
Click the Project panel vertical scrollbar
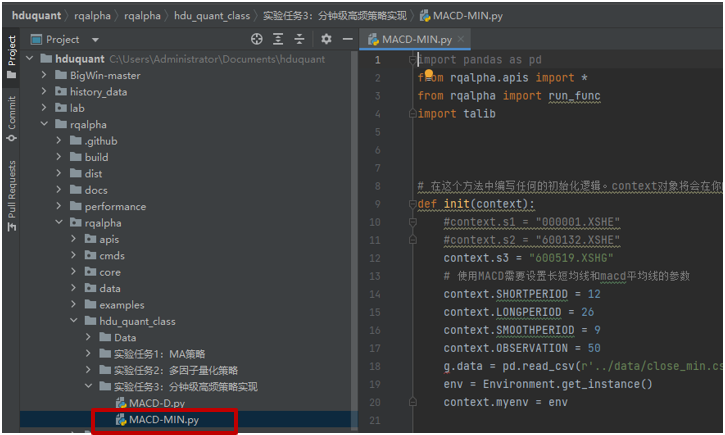point(354,240)
